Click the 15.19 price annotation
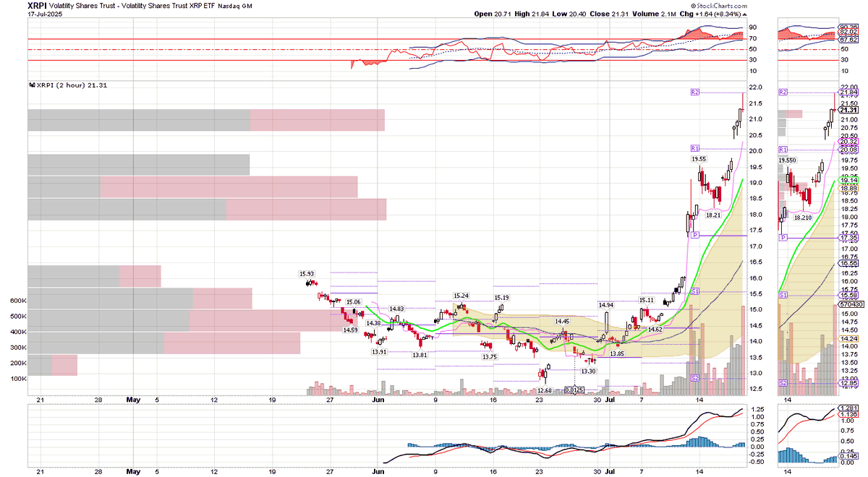This screenshot has width=868, height=477. [502, 297]
